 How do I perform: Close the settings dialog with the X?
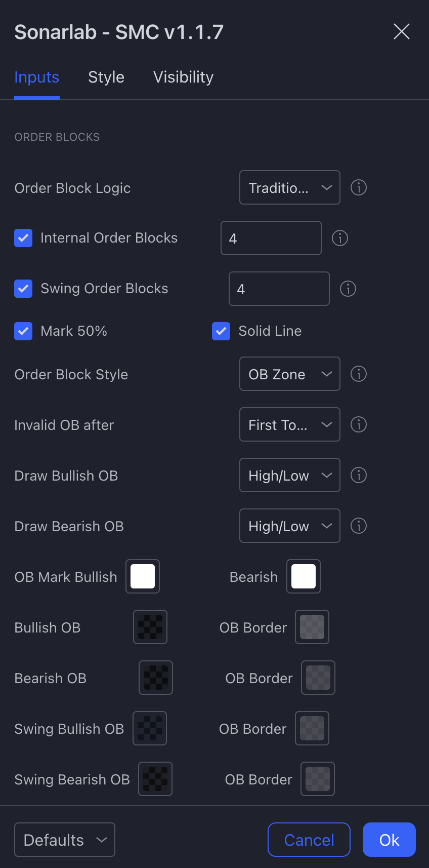click(401, 31)
